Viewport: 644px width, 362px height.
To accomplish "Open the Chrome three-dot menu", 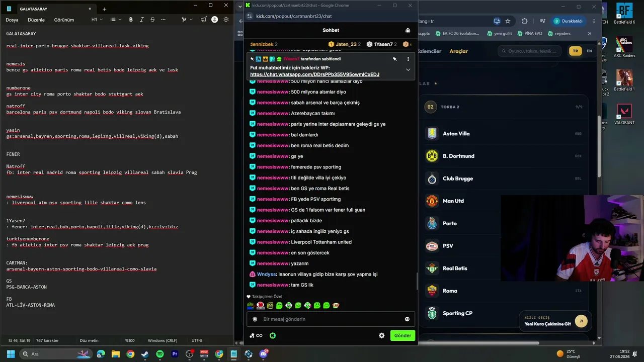I will 594,21.
